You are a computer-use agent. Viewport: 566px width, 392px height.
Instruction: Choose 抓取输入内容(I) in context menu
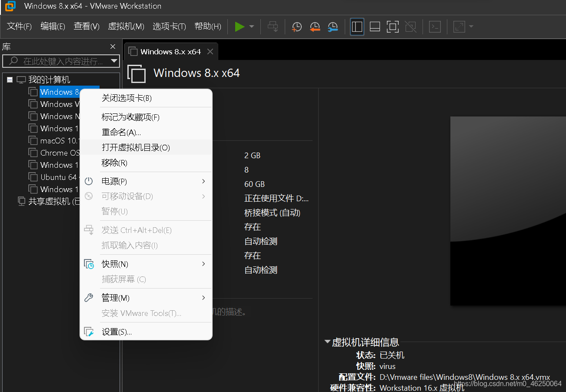tap(146, 245)
